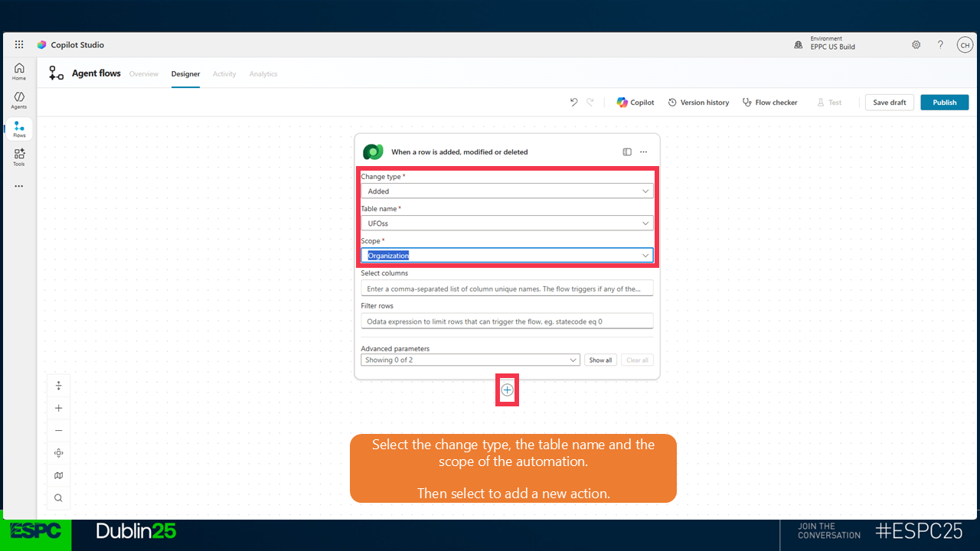
Task: Expand the Table name dropdown
Action: point(507,223)
